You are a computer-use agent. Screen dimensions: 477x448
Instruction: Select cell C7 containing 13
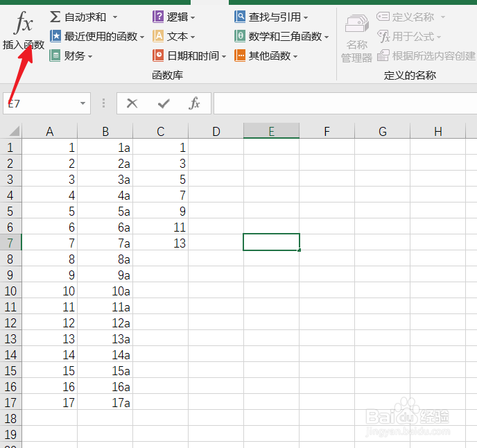(161, 243)
